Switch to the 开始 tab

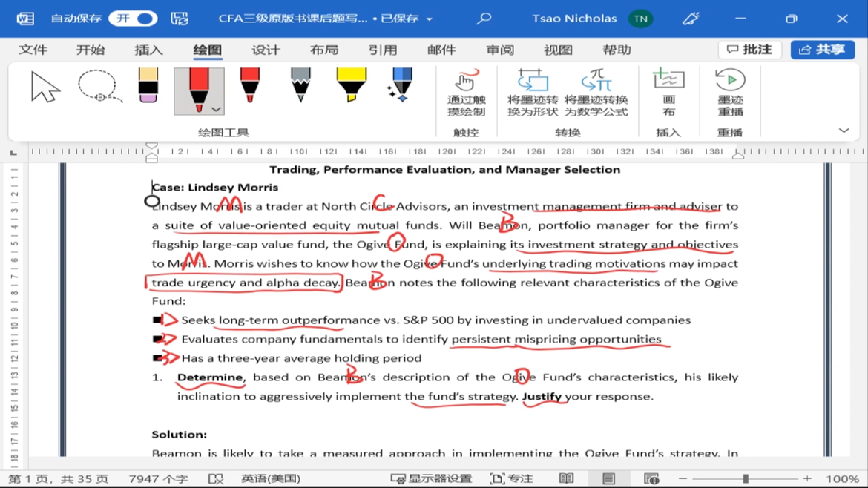tap(91, 50)
